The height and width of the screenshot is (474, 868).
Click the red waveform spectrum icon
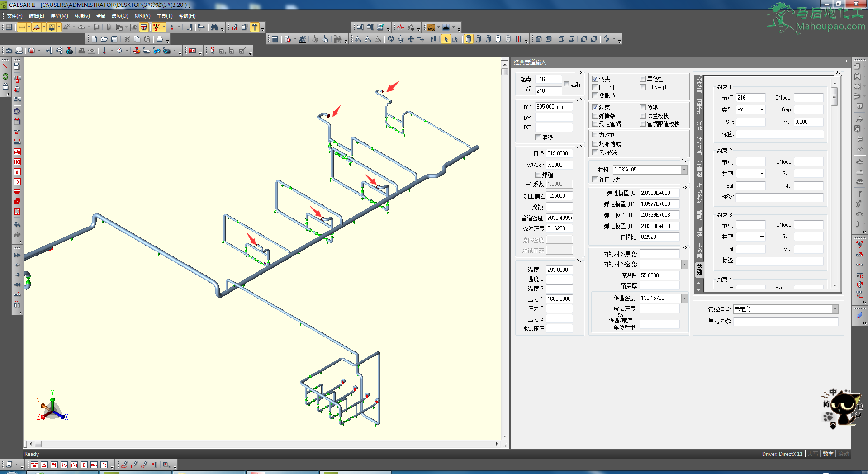pos(401,27)
